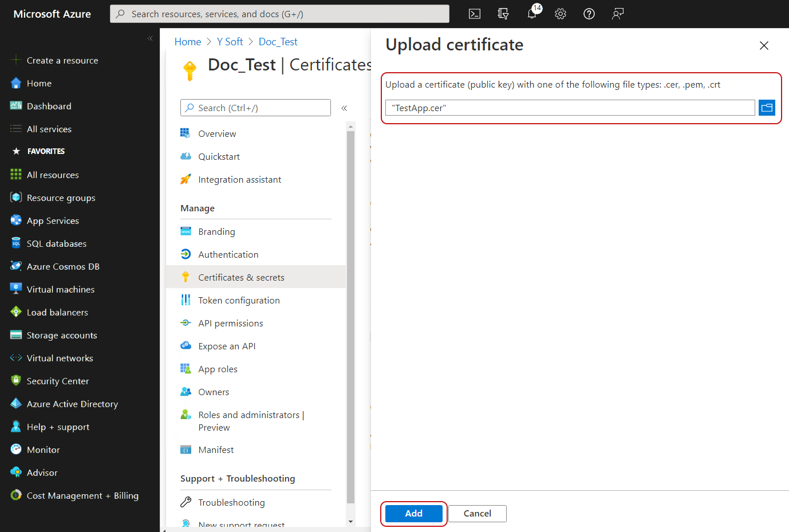Open Cloud Shell from top bar
The width and height of the screenshot is (789, 532).
point(475,14)
